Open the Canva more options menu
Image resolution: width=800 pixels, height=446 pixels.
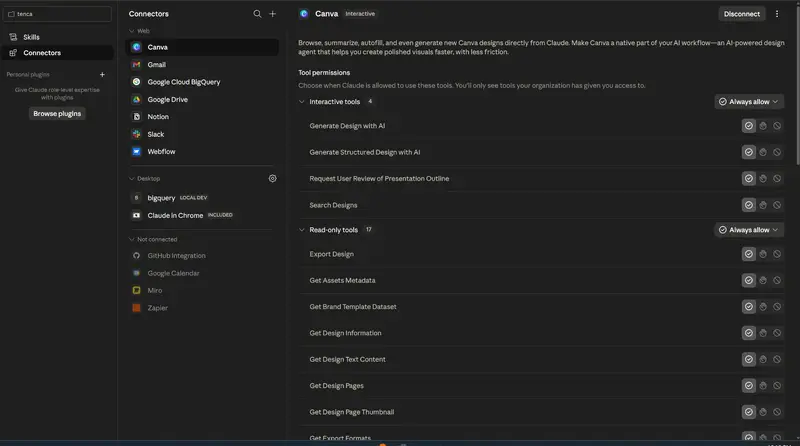777,14
